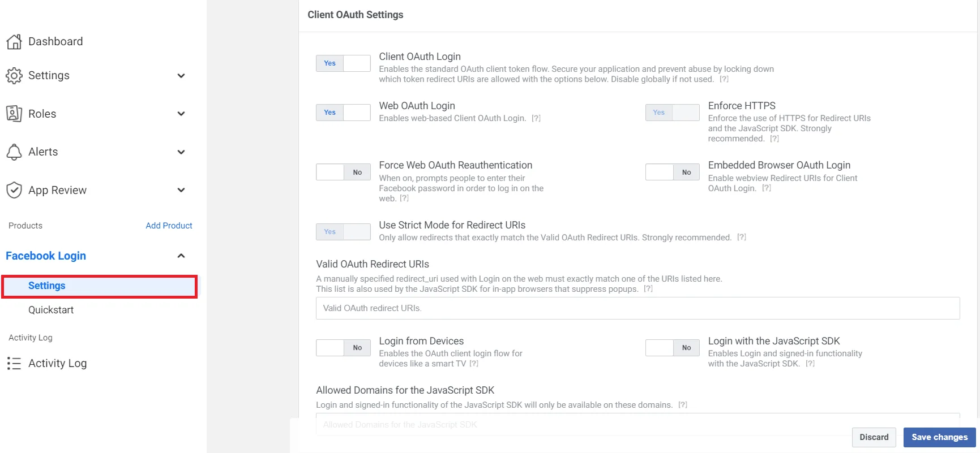Expand the App Review menu chevron
The width and height of the screenshot is (980, 453).
pyautogui.click(x=181, y=190)
